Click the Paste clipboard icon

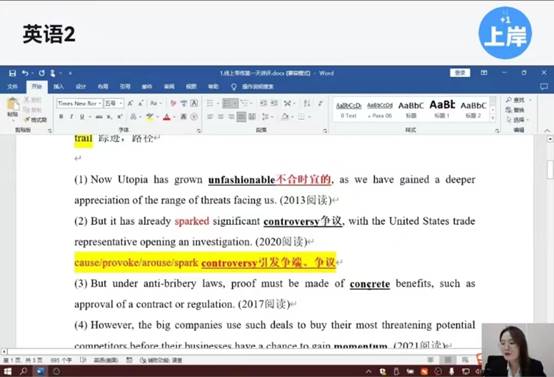[13, 106]
